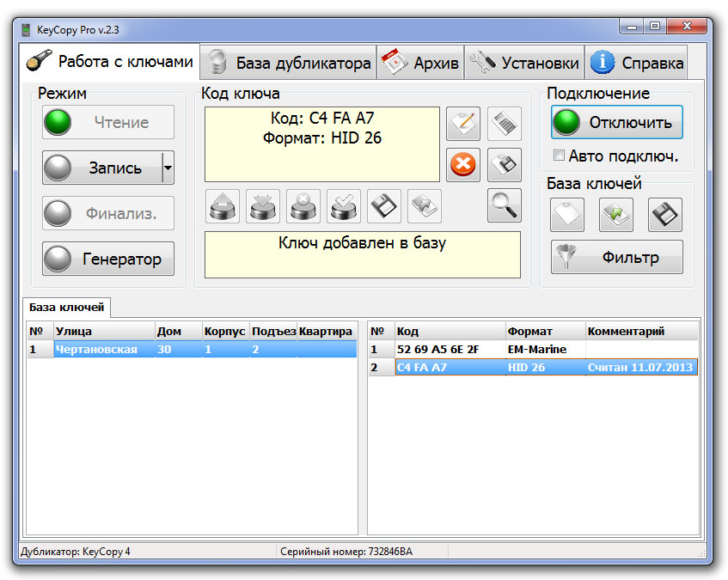Image resolution: width=728 pixels, height=580 pixels.
Task: Minimize the KeyCopy Pro window
Action: click(632, 27)
